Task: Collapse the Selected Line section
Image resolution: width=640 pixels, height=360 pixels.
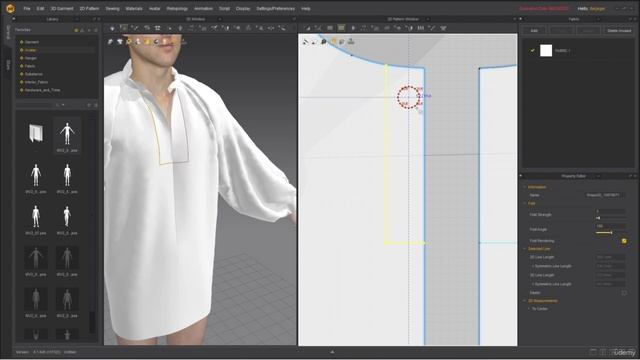Action: pos(525,249)
